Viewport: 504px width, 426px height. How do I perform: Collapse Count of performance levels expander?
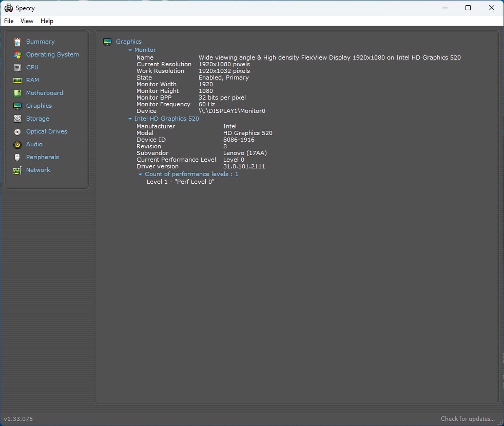tap(140, 174)
